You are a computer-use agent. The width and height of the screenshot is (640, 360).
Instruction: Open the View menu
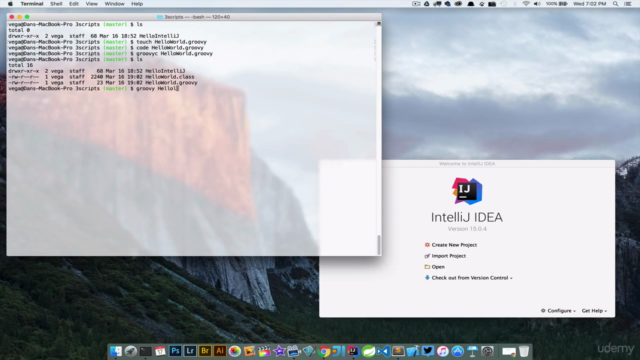[91, 4]
